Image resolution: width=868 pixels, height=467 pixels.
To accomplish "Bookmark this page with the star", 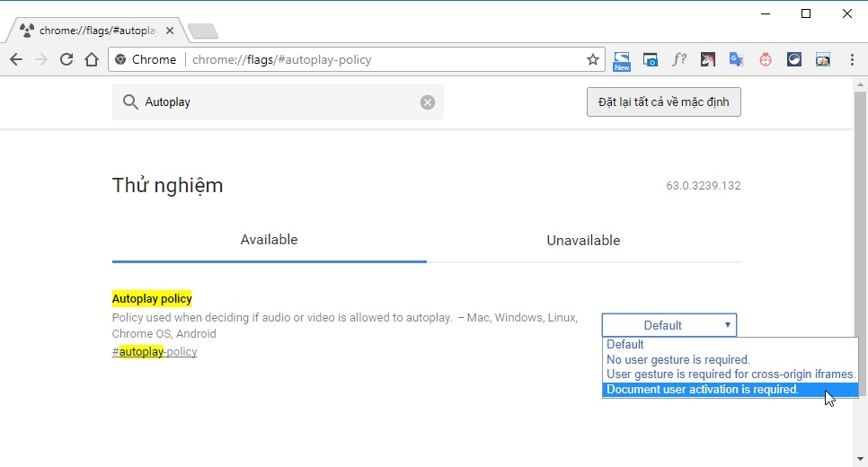I will 593,60.
